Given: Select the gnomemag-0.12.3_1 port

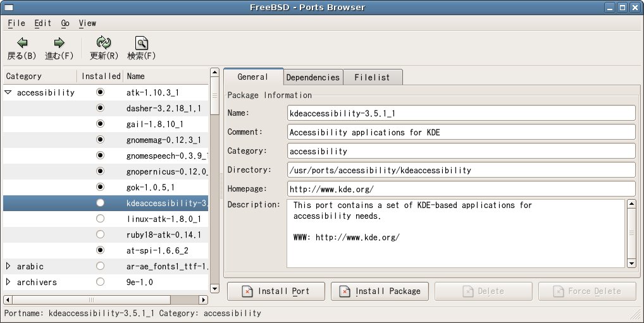Looking at the screenshot, I should tap(163, 140).
